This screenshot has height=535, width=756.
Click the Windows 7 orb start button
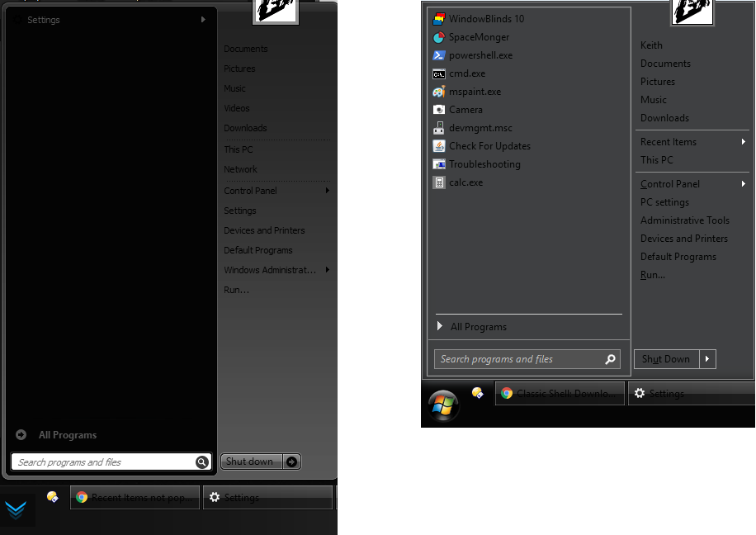[443, 405]
